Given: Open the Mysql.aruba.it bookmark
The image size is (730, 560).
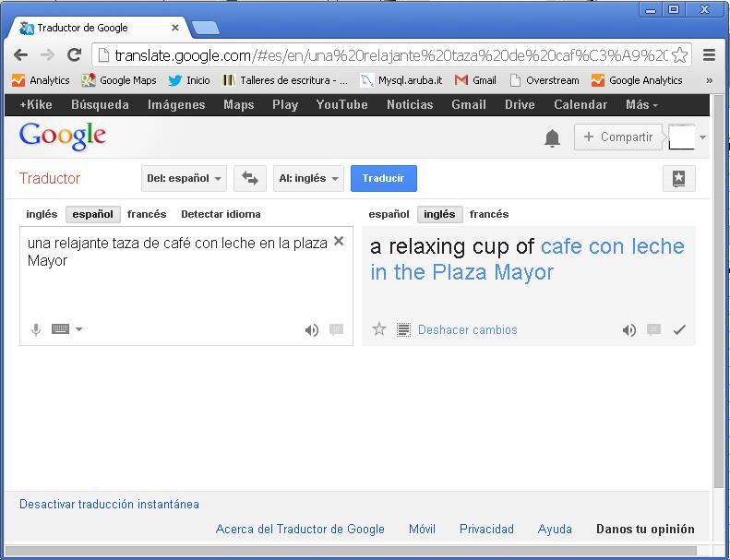Looking at the screenshot, I should 401,80.
